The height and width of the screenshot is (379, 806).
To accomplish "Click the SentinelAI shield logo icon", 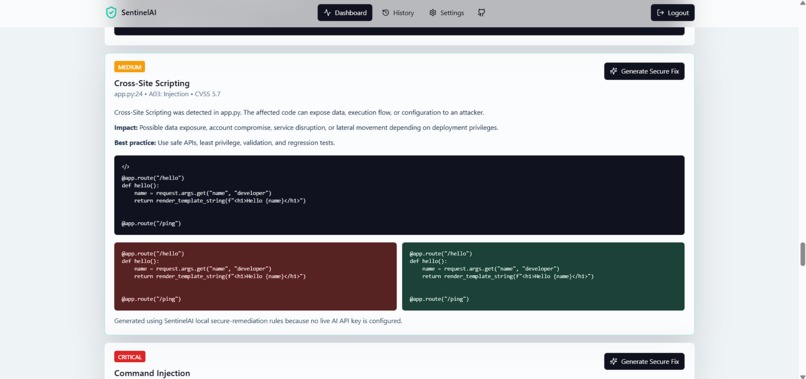I will pos(111,13).
